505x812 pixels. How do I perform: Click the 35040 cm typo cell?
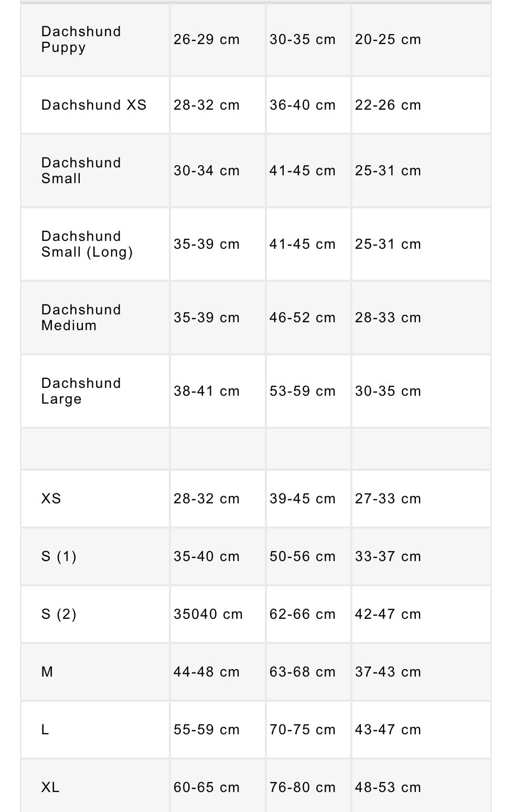click(208, 614)
